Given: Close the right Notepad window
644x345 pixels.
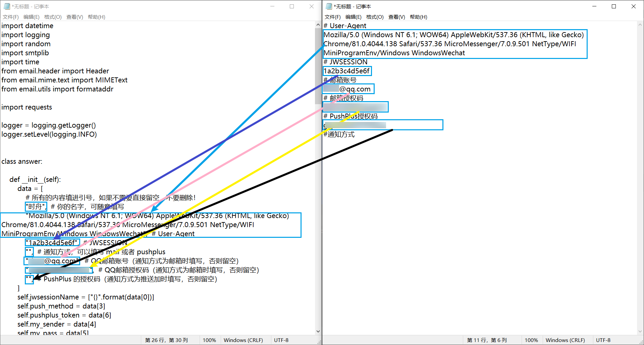Looking at the screenshot, I should (x=634, y=6).
